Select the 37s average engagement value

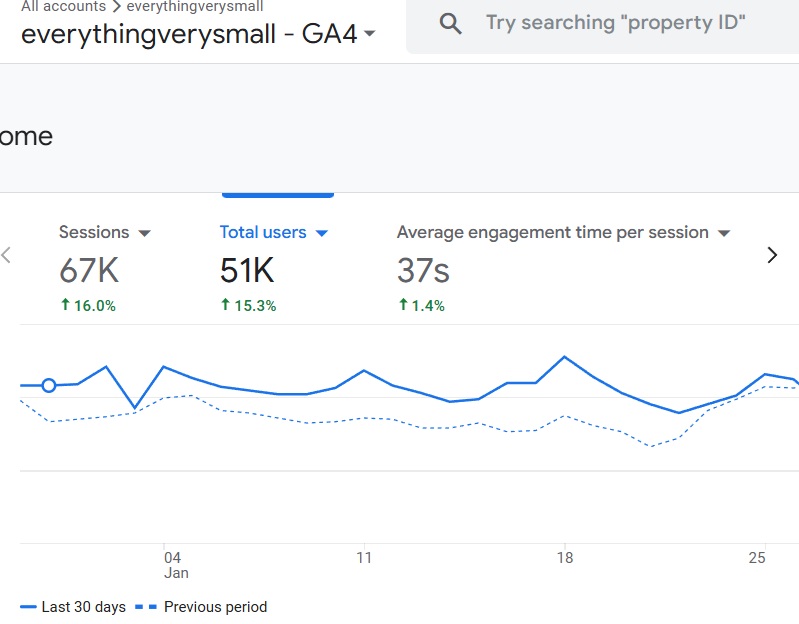click(423, 270)
